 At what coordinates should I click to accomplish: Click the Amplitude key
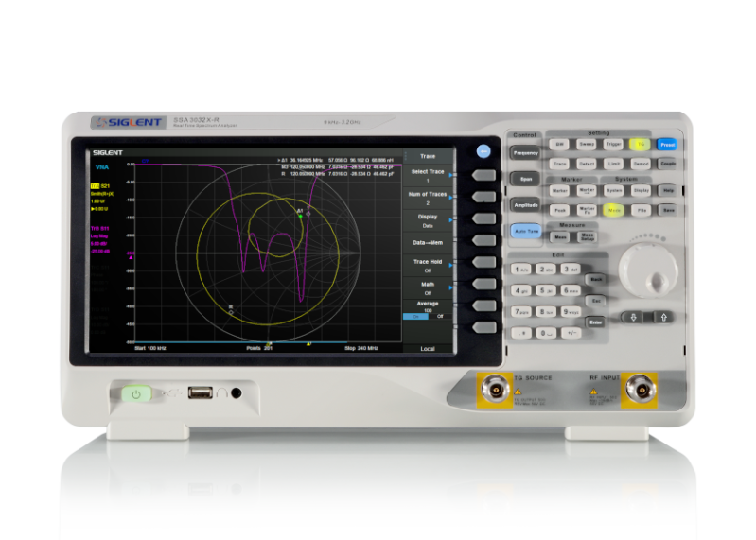pyautogui.click(x=525, y=205)
